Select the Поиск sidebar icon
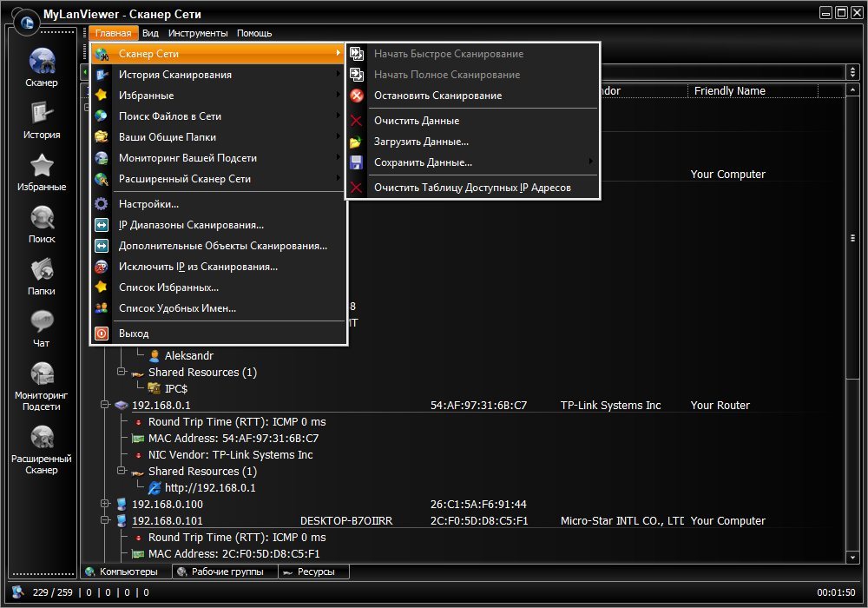This screenshot has height=608, width=868. click(x=42, y=222)
